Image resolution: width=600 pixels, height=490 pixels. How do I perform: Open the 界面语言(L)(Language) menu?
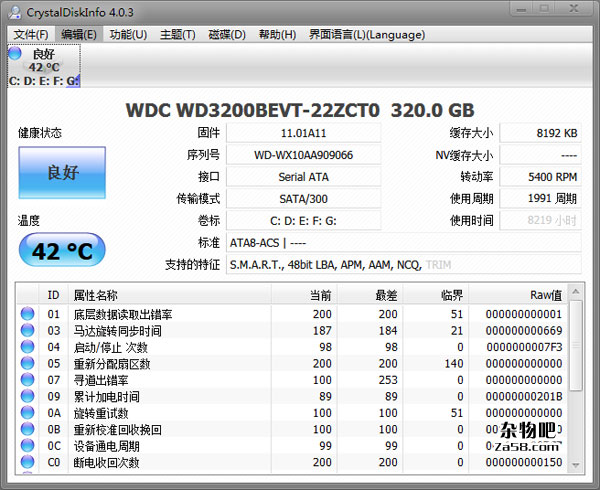point(367,35)
